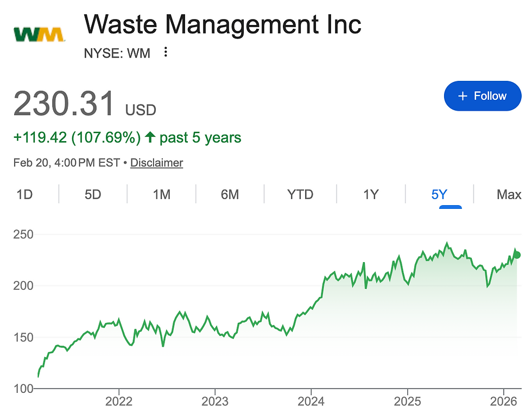The image size is (532, 414).
Task: Show the 1M chart range
Action: (x=161, y=194)
